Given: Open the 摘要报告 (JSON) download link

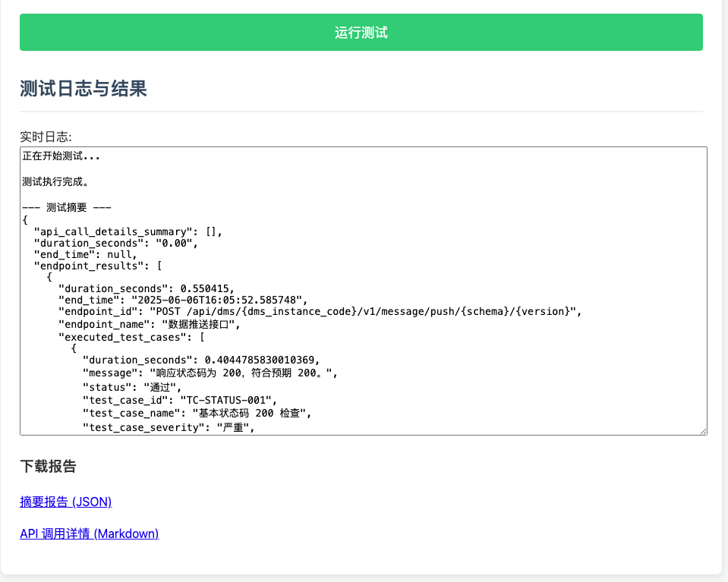Looking at the screenshot, I should pos(66,502).
